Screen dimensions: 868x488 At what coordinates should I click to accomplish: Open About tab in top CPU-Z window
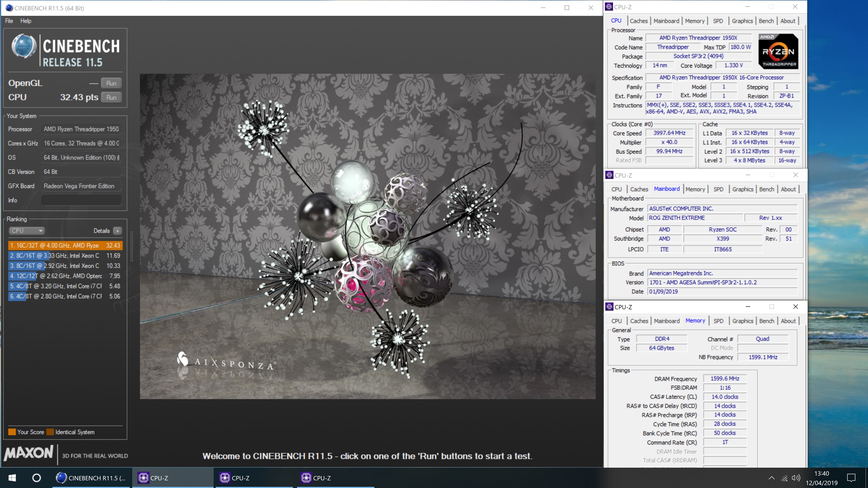[788, 21]
